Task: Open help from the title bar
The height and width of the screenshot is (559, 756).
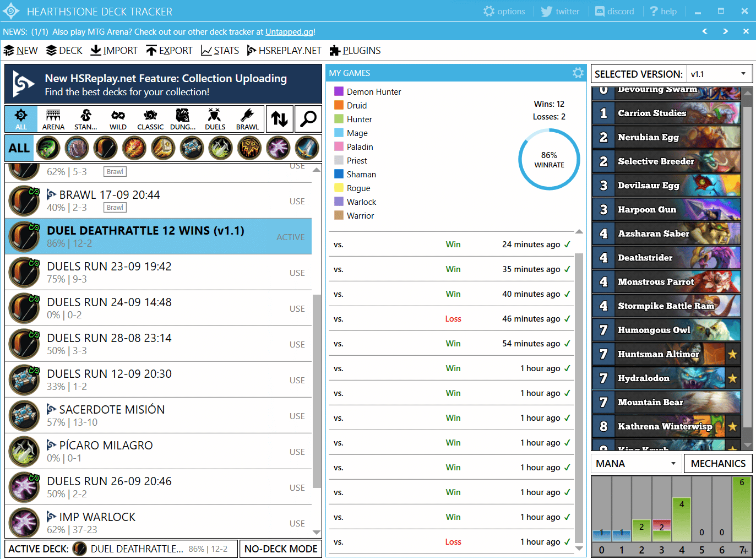Action: [663, 11]
